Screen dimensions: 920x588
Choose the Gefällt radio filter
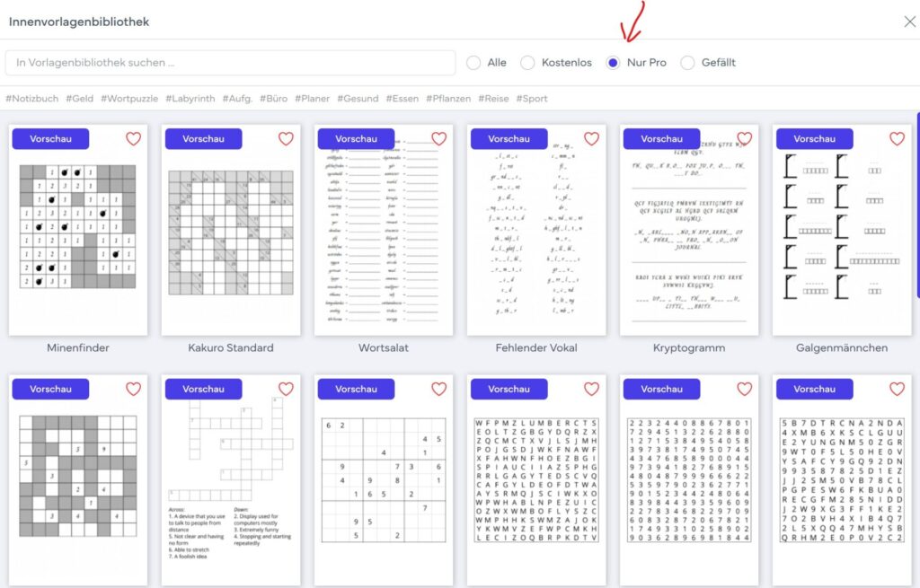pos(687,63)
